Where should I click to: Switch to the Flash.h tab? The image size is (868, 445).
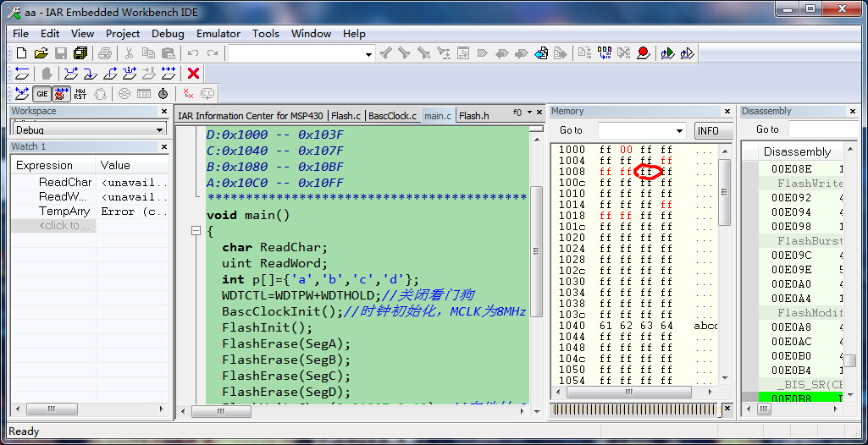tap(474, 116)
